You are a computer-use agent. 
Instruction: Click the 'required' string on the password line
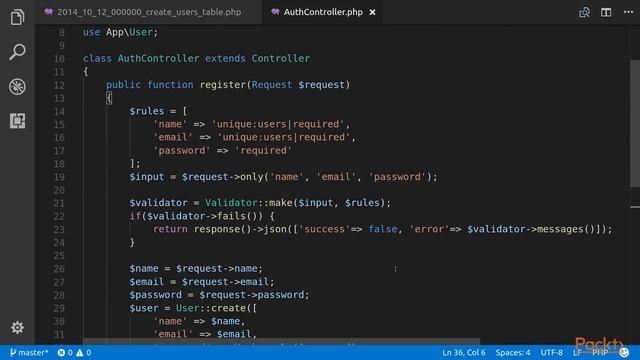click(263, 151)
